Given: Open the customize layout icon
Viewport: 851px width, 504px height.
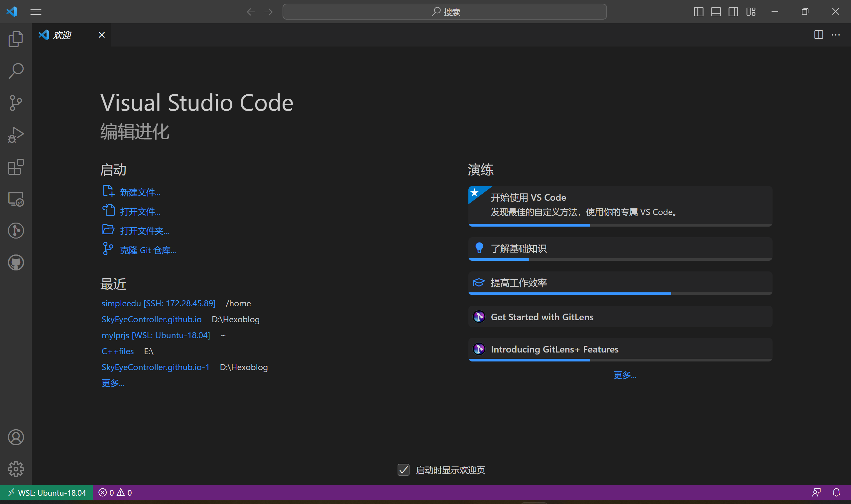Looking at the screenshot, I should pos(751,12).
